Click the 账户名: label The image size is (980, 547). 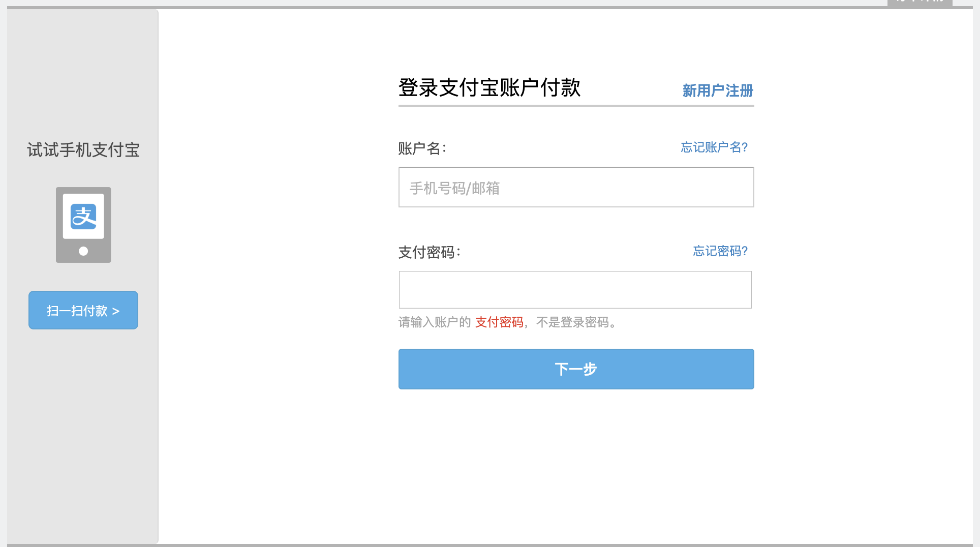422,148
